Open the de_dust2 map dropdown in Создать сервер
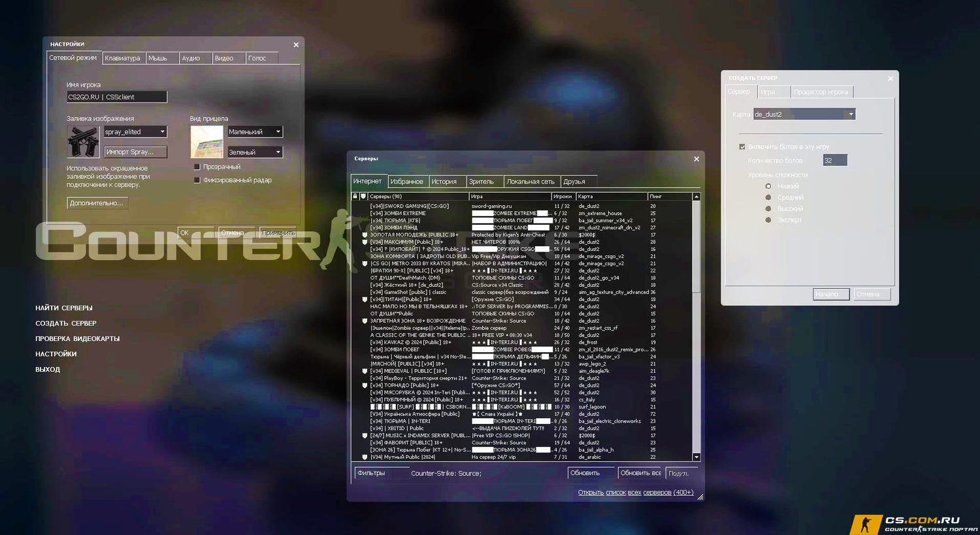Screen dimensions: 980x535 804,114
